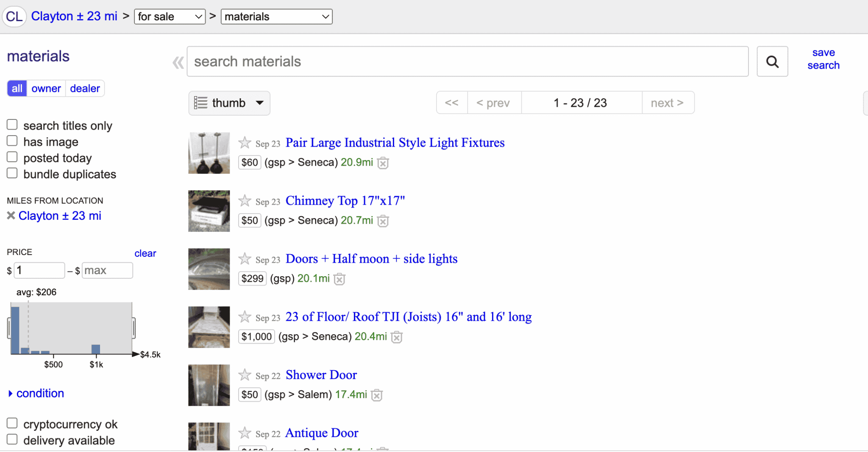The width and height of the screenshot is (868, 452).
Task: Clear the price filter
Action: click(x=145, y=253)
